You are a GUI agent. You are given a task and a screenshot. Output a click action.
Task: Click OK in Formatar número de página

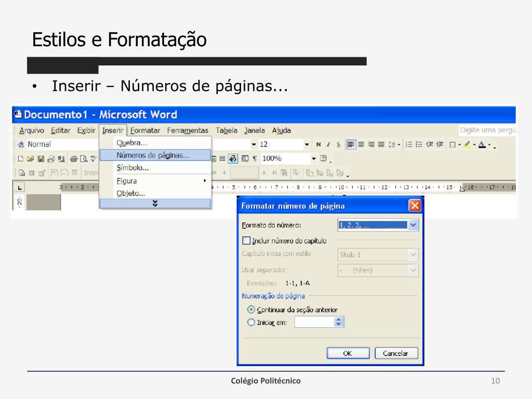[348, 353]
